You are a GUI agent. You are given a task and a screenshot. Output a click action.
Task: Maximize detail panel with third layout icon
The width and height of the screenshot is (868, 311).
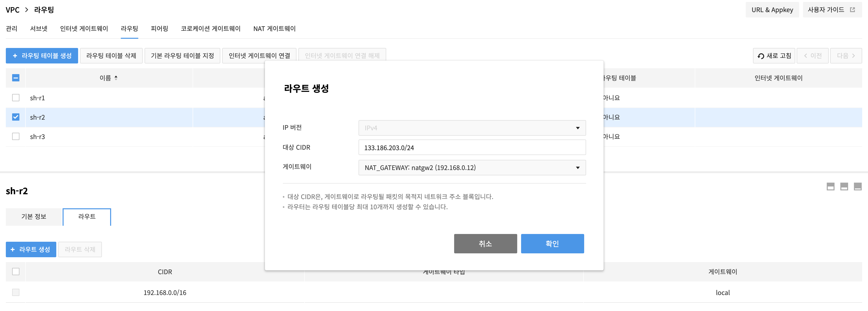pos(858,187)
